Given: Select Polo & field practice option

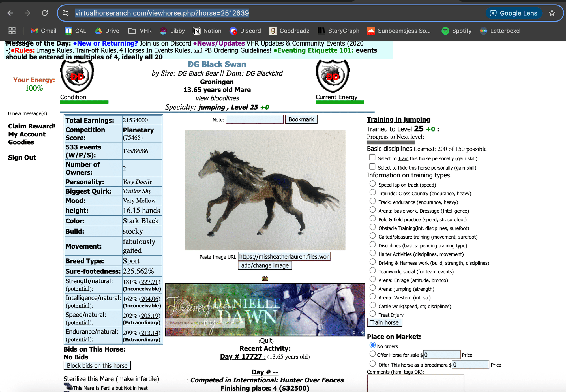Looking at the screenshot, I should [x=373, y=219].
